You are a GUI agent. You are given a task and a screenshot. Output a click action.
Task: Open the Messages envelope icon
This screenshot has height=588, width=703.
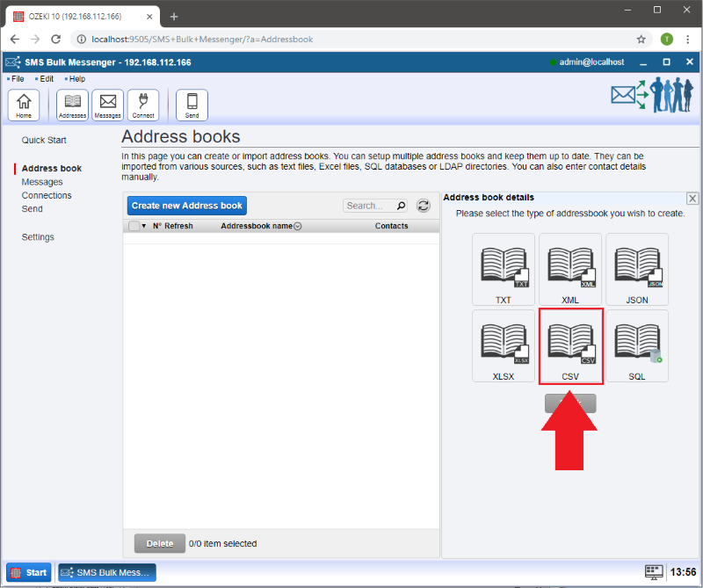point(107,105)
